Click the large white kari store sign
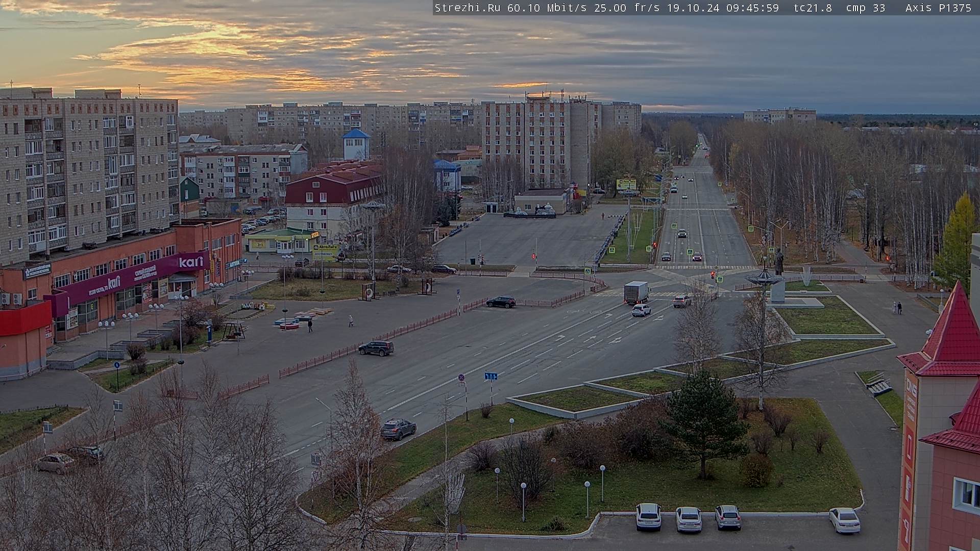Viewport: 980px width, 551px height. tap(191, 262)
